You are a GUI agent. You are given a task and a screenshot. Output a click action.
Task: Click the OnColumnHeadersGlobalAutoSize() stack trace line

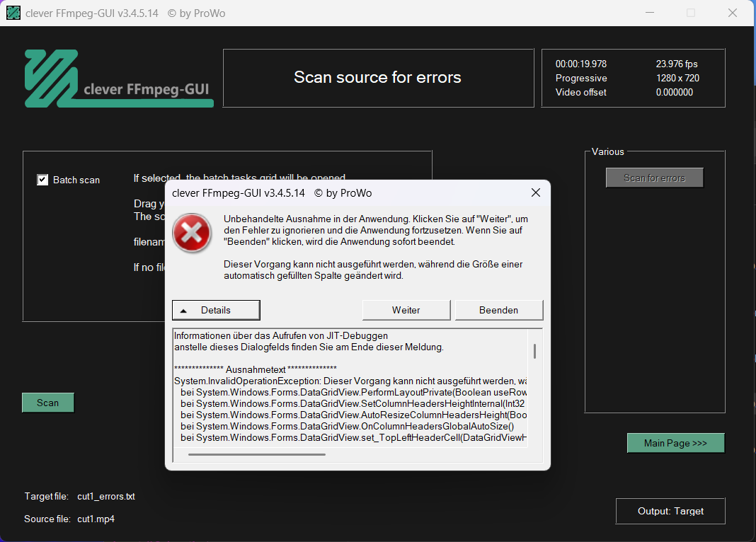[347, 427]
